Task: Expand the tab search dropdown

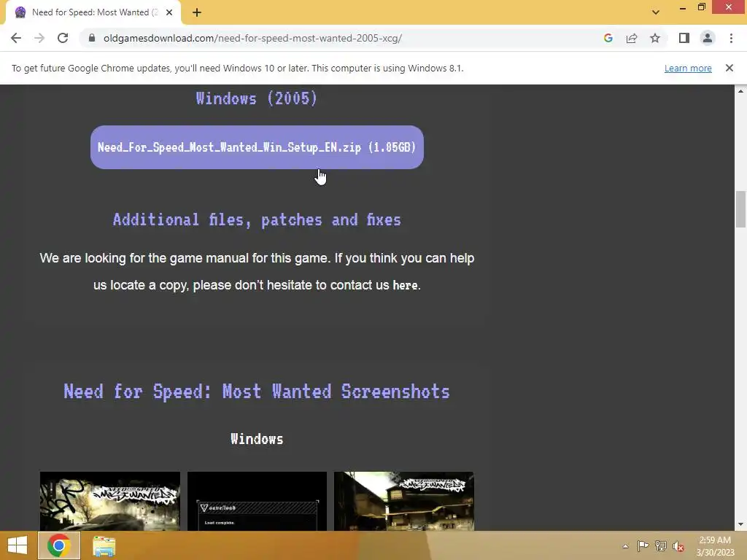Action: coord(656,12)
